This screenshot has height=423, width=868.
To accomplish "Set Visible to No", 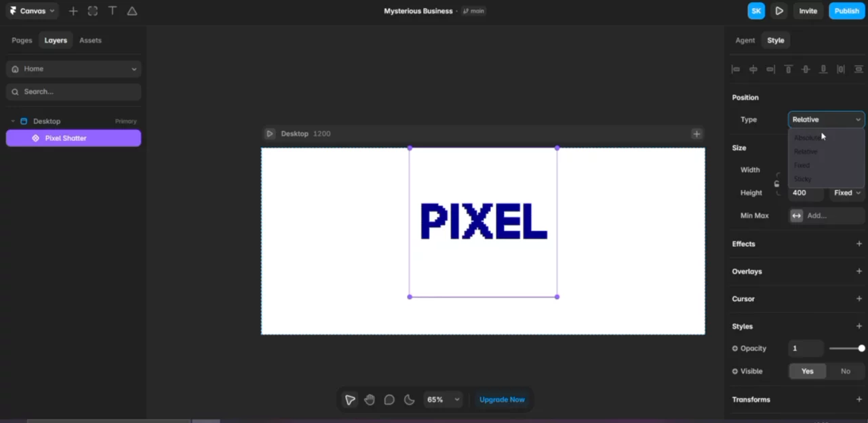I will point(846,371).
